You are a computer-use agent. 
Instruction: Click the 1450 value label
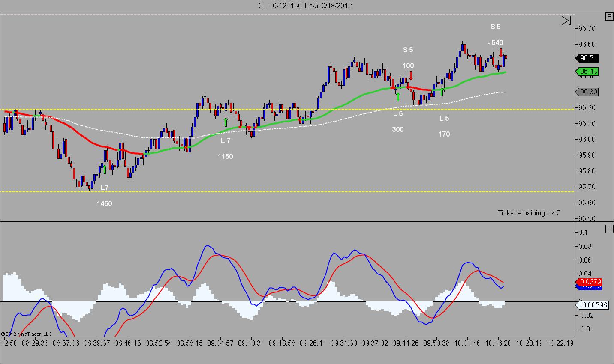click(x=105, y=203)
